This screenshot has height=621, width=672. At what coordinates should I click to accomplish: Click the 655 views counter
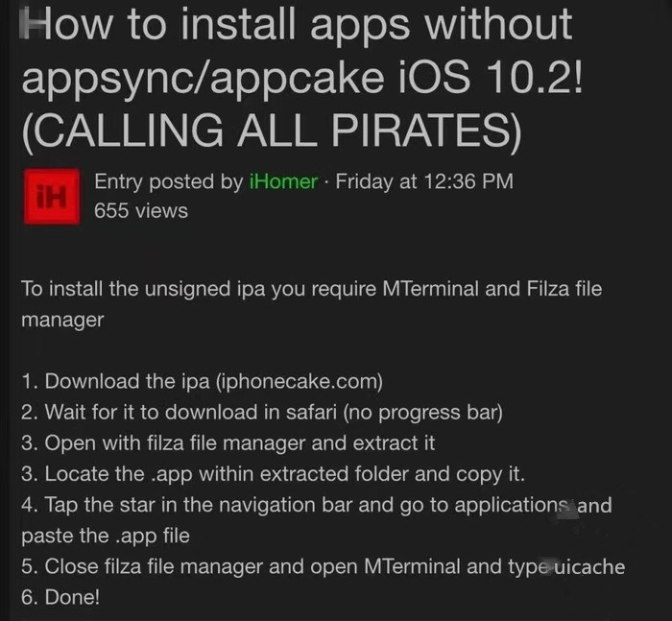141,211
